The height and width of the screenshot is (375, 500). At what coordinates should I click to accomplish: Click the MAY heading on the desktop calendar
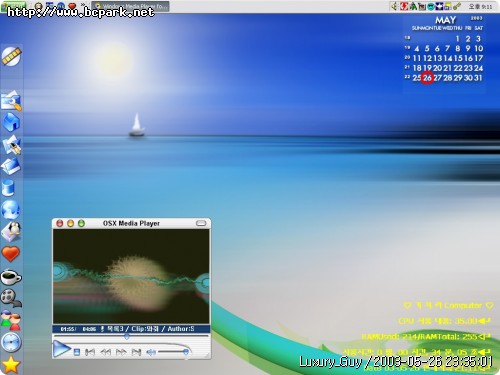pyautogui.click(x=445, y=20)
